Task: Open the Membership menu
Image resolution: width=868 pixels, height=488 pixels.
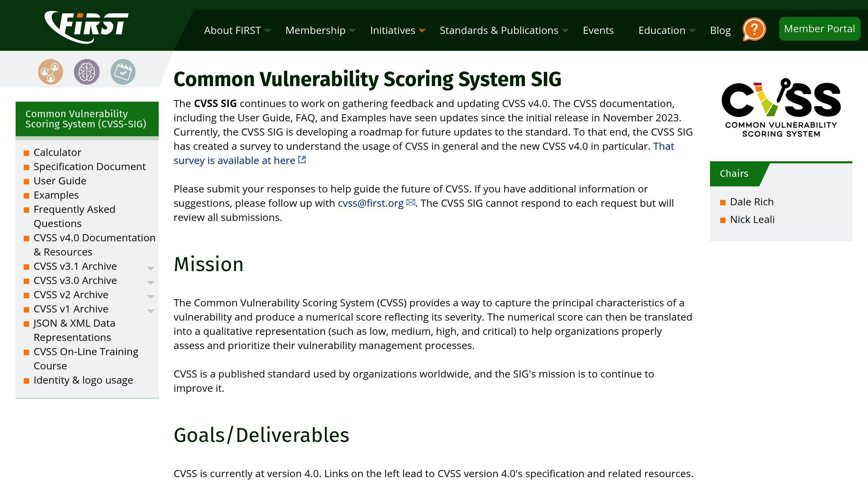Action: 315,30
